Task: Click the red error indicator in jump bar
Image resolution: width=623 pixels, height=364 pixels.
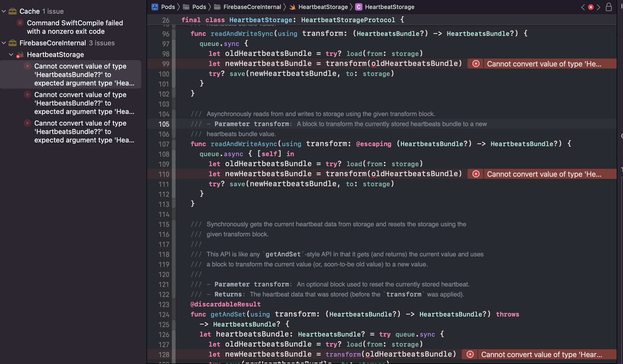Action: pos(591,7)
